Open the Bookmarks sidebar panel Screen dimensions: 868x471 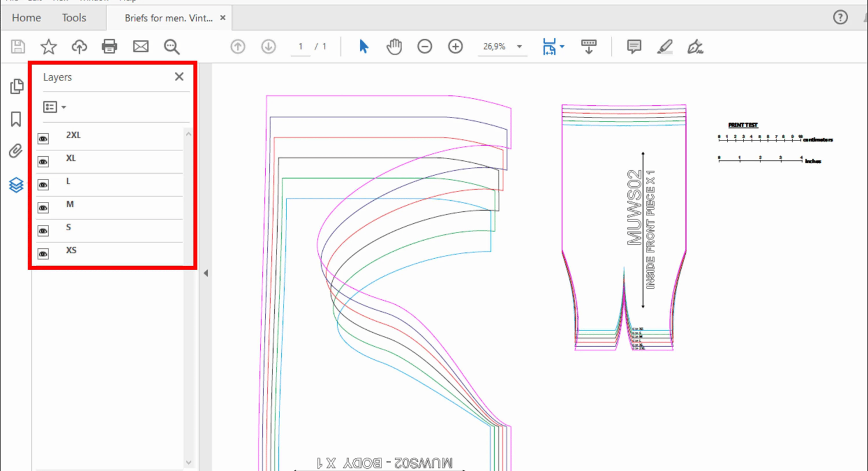pyautogui.click(x=16, y=119)
